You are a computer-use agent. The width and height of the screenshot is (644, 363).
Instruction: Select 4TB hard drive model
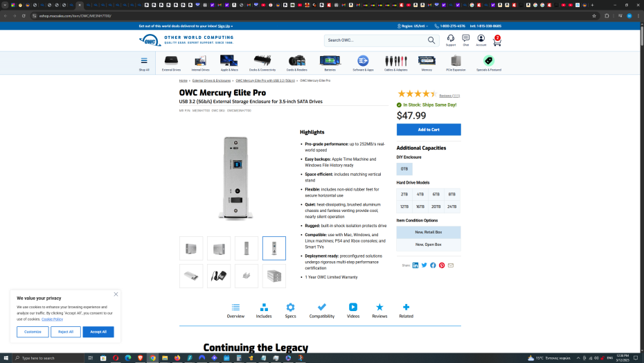420,195
